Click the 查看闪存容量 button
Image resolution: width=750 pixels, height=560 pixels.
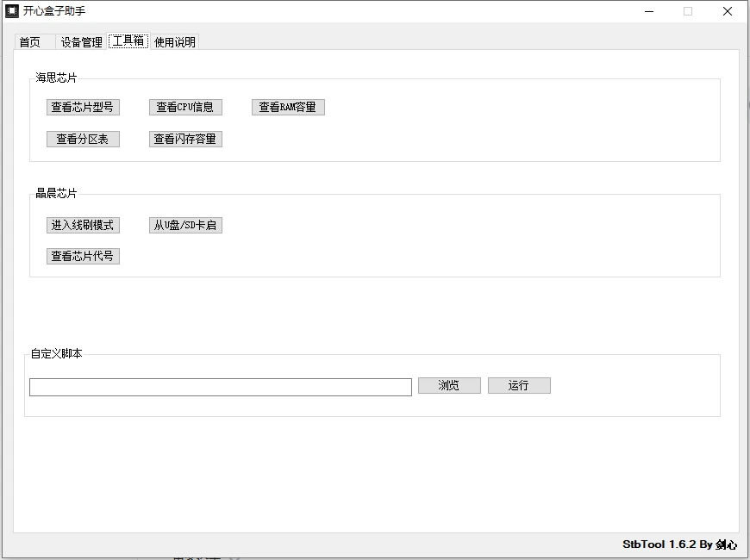(185, 139)
